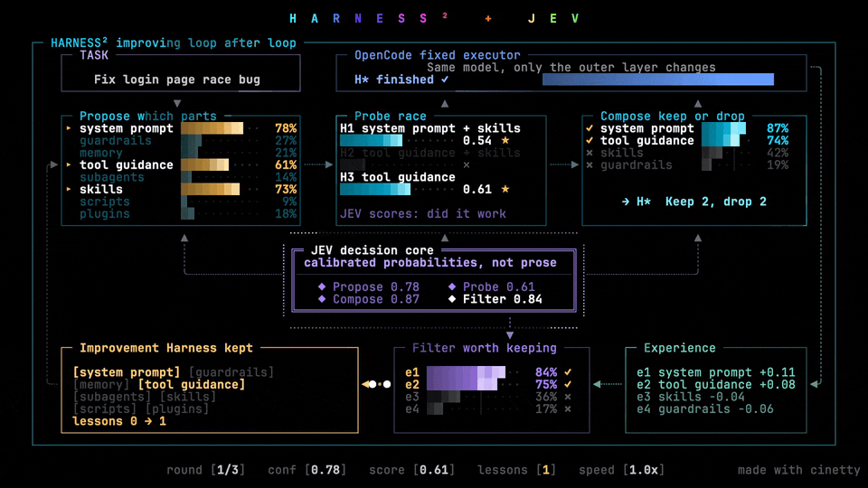Click the dimmed [guardrails] tag
Image resolution: width=868 pixels, height=488 pixels.
tap(231, 372)
